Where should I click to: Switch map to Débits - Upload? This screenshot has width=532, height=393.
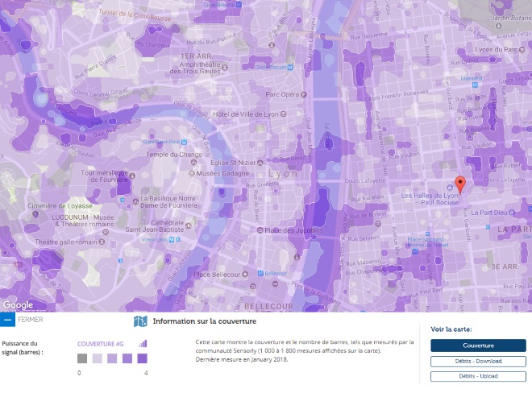pyautogui.click(x=478, y=376)
